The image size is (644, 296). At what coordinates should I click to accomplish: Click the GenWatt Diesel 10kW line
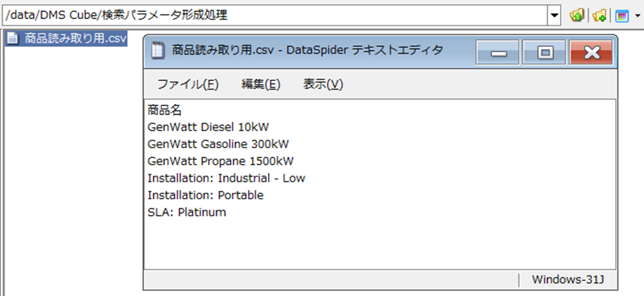(x=208, y=127)
